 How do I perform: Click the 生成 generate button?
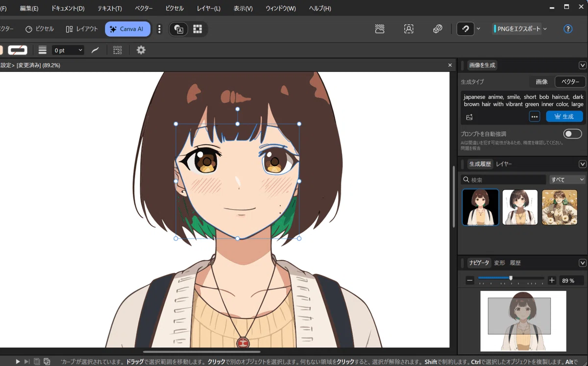tap(564, 117)
